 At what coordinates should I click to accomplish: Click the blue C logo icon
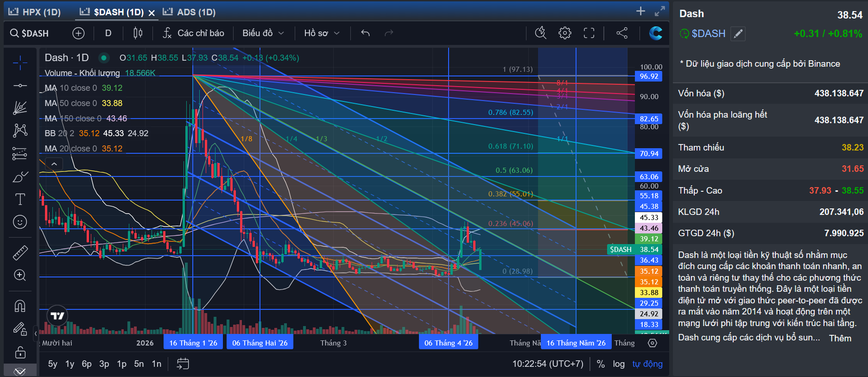pyautogui.click(x=655, y=33)
